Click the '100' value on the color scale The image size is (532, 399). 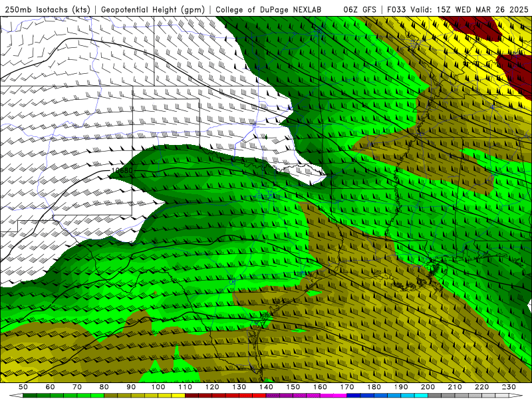[x=158, y=387]
